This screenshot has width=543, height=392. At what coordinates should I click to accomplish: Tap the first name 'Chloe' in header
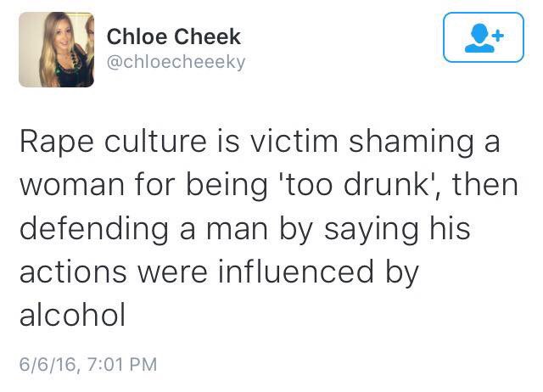pos(137,36)
